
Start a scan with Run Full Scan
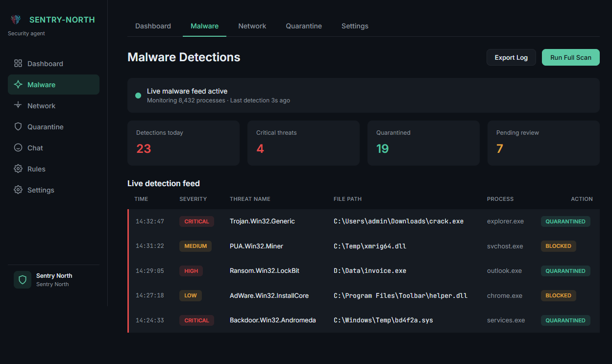pyautogui.click(x=571, y=57)
